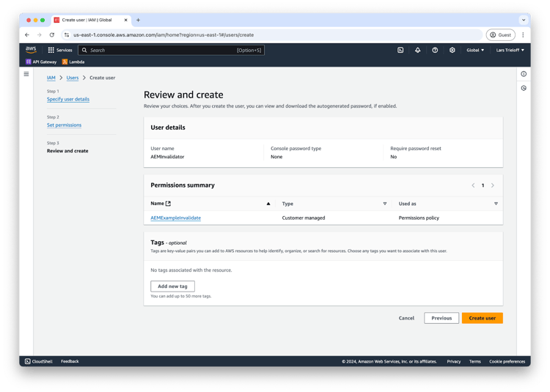
Task: Sort permissions by Name column arrow
Action: click(x=268, y=204)
